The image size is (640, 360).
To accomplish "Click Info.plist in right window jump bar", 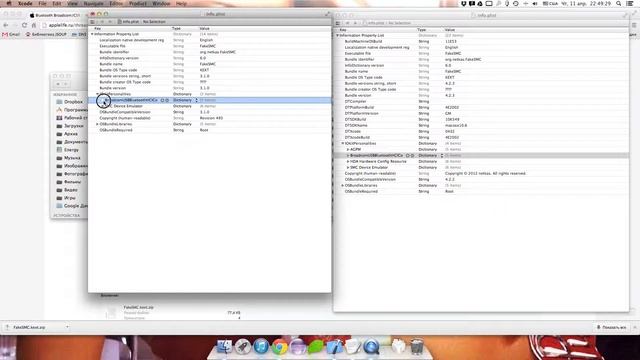I will click(374, 23).
